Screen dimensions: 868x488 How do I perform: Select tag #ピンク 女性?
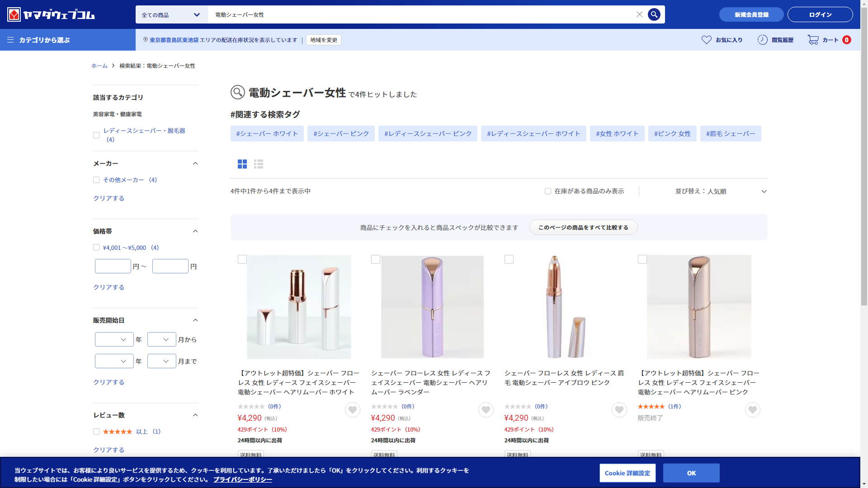pyautogui.click(x=672, y=134)
